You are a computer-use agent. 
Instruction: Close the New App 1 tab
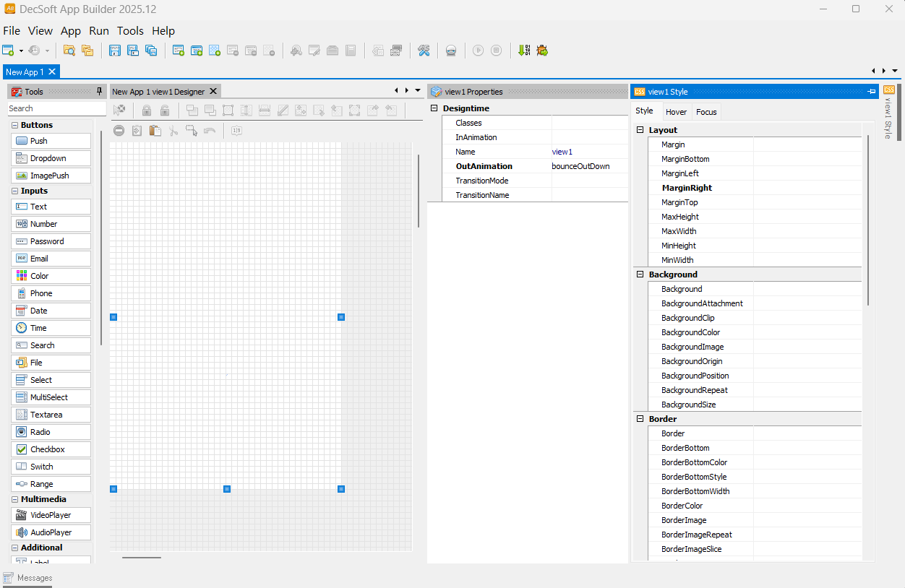point(52,72)
